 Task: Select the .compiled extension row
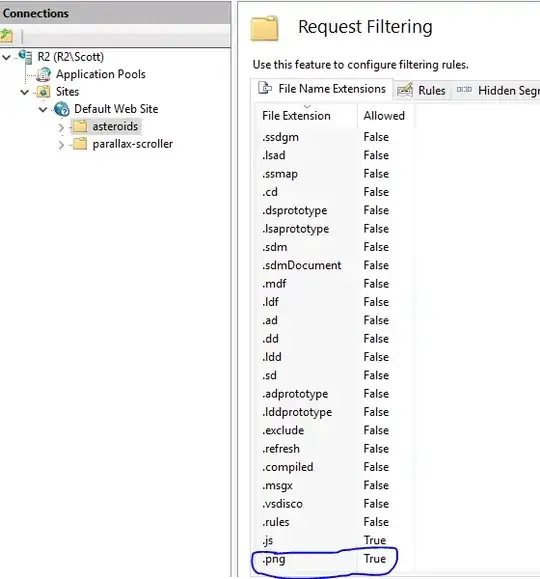click(334, 467)
